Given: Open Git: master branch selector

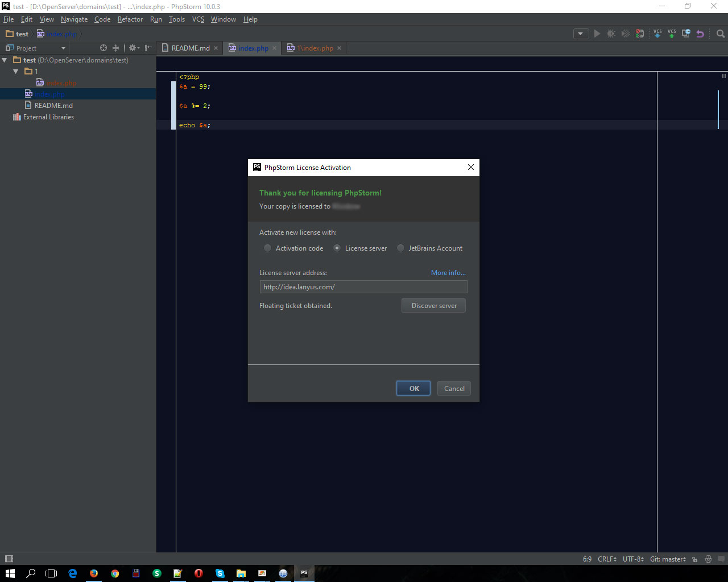Looking at the screenshot, I should click(668, 559).
